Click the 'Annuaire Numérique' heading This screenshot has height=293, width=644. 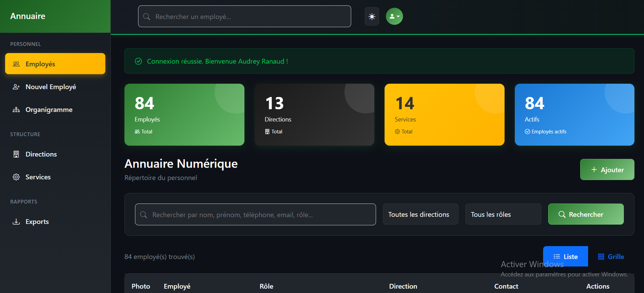tap(181, 164)
